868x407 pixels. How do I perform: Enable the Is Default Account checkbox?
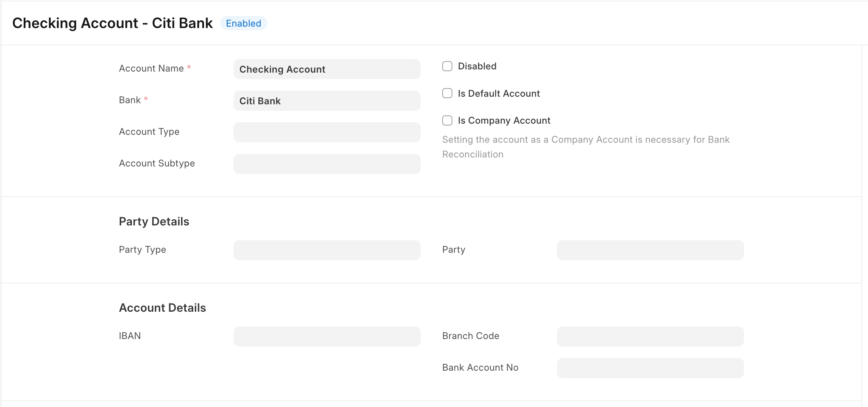click(x=447, y=93)
